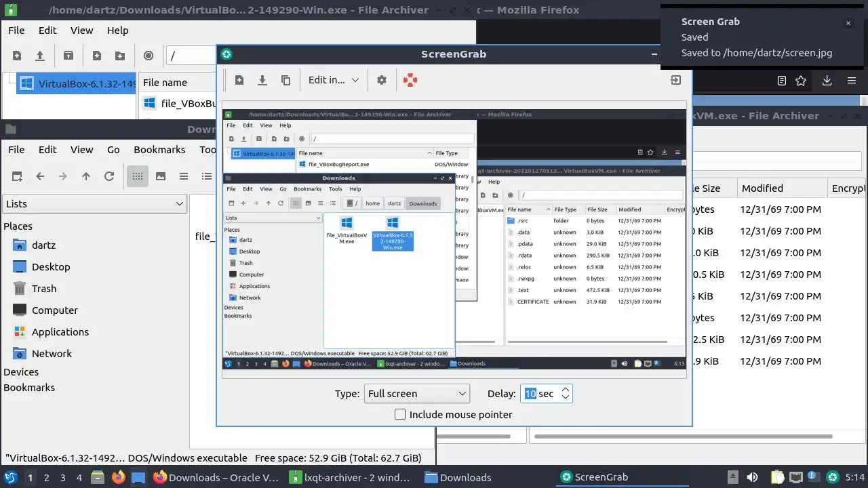Select dartz home in Places sidebar
This screenshot has height=488, width=868.
(43, 245)
